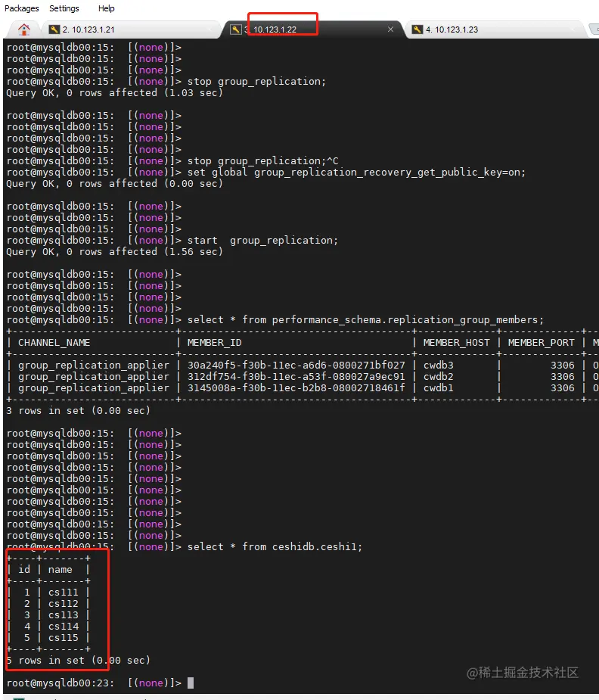599x700 pixels.
Task: Click the cwdb3 host entry
Action: [x=439, y=365]
